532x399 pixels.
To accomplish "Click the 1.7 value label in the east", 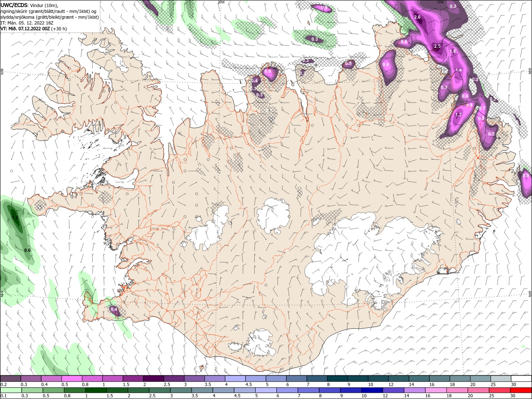I will pos(459,115).
